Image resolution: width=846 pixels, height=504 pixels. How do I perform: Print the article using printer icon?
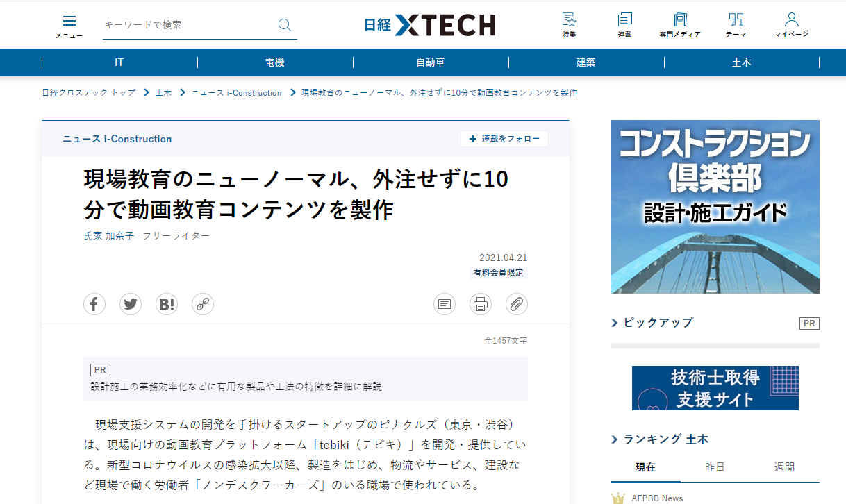click(481, 304)
